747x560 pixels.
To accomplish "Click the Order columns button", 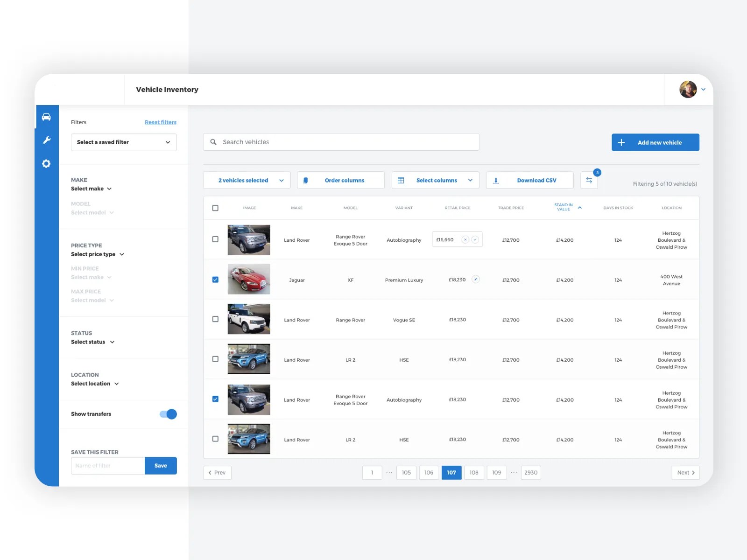I will pyautogui.click(x=341, y=180).
